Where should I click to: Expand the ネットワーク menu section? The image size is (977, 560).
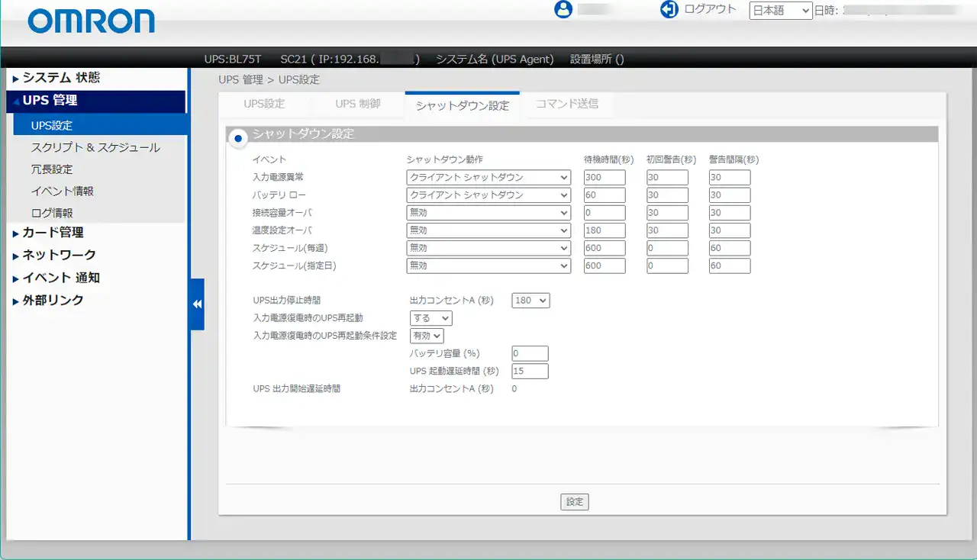(59, 255)
